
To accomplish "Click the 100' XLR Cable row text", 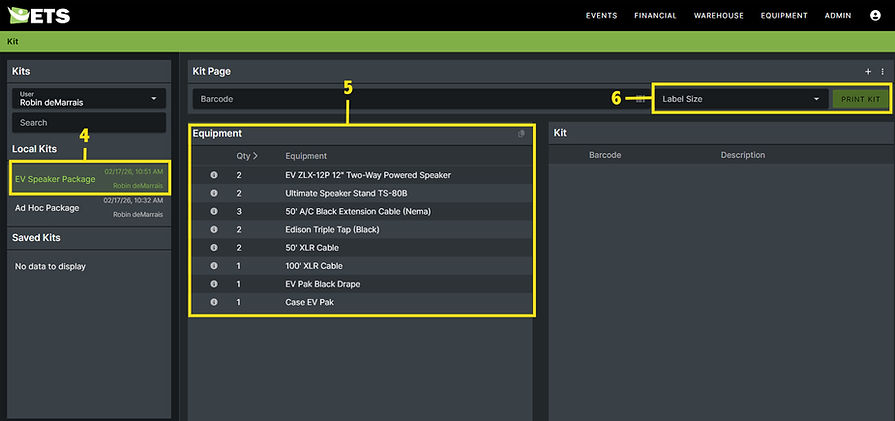I will 314,266.
